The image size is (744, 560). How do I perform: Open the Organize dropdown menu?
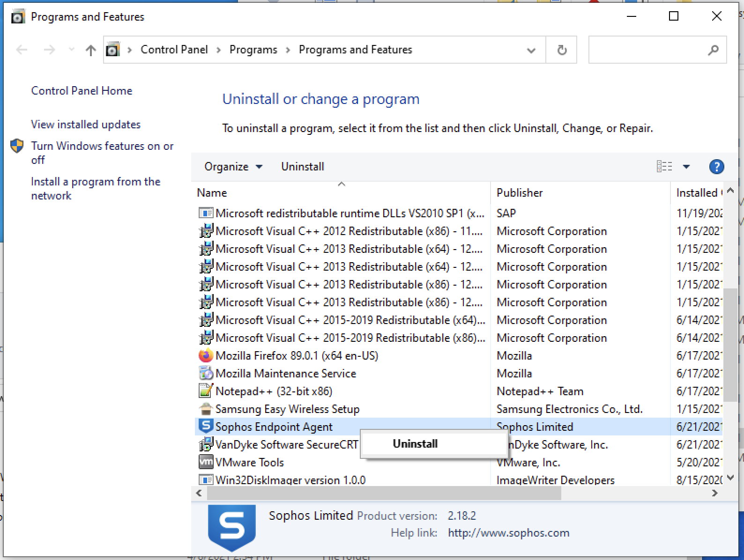pyautogui.click(x=233, y=167)
